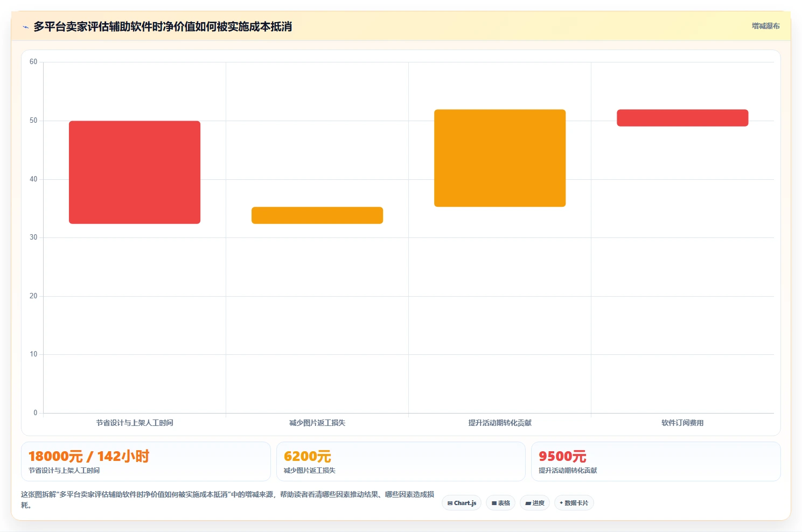802x532 pixels.
Task: Click the y-axis tick label 40
Action: 33,179
